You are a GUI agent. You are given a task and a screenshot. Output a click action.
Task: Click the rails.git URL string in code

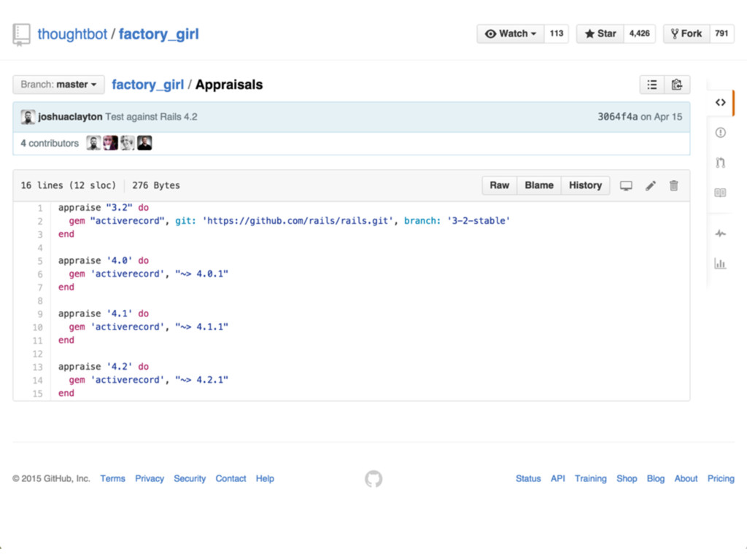(x=298, y=221)
